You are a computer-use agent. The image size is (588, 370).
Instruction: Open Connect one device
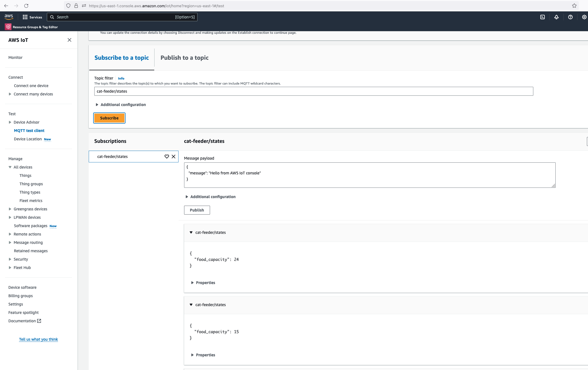tap(31, 86)
